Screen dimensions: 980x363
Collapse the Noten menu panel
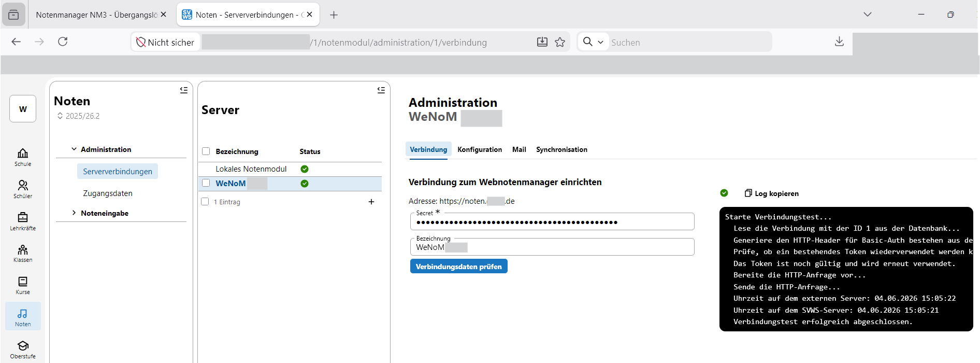(x=184, y=90)
